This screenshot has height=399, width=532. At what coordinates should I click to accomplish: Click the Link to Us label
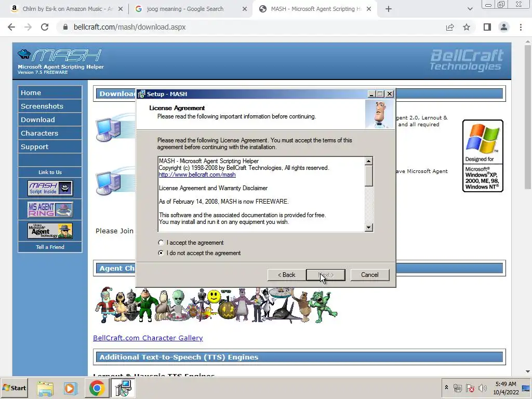pos(50,172)
